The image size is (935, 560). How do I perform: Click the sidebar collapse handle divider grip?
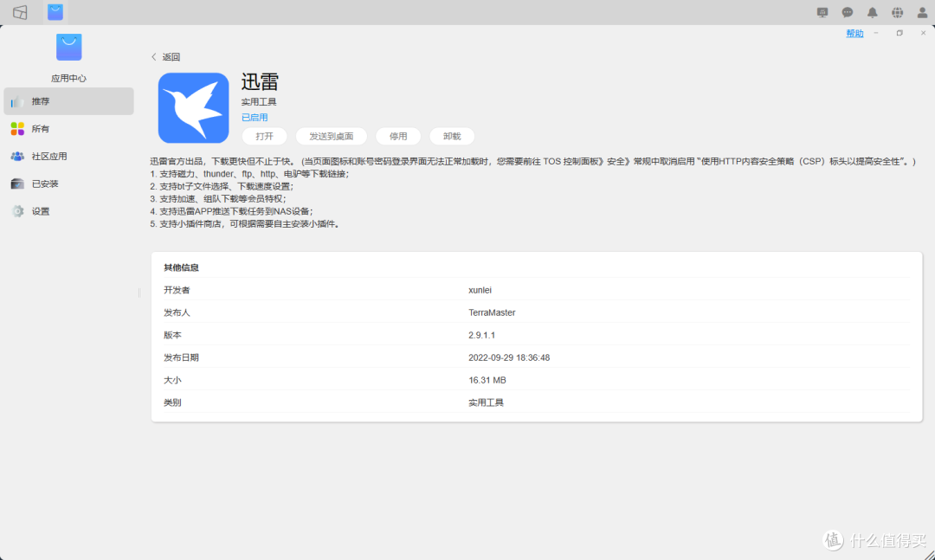tap(139, 293)
